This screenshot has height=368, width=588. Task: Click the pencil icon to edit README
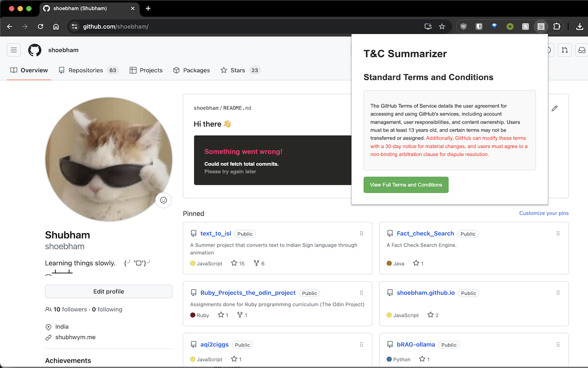554,108
